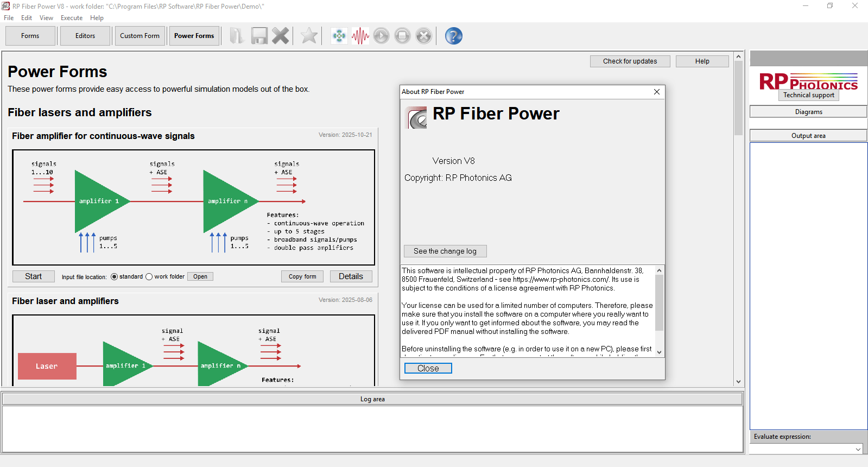This screenshot has height=467, width=868.
Task: Open the View menu
Action: 46,18
